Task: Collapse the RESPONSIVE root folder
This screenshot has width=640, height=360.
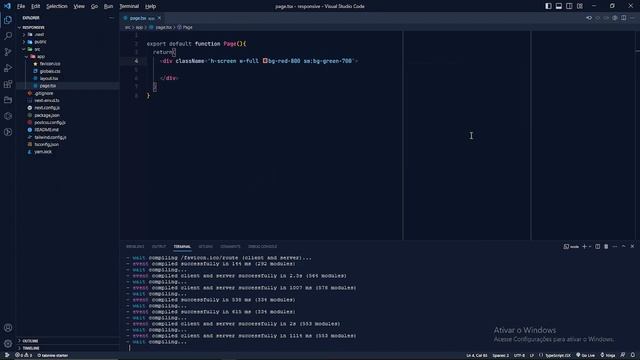Action: coord(19,27)
